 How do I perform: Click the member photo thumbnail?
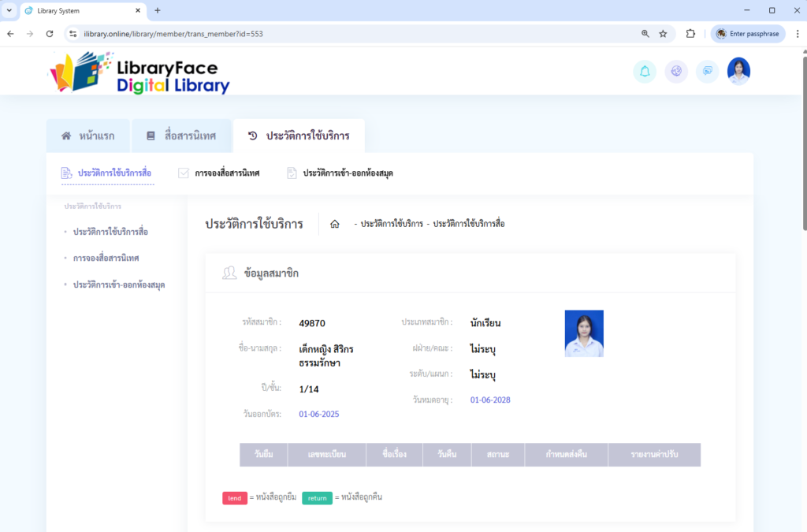point(584,333)
